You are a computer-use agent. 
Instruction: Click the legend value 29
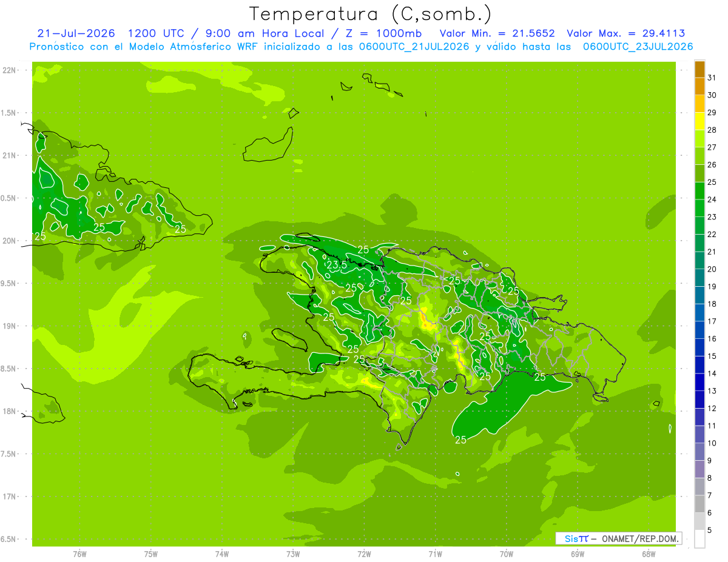pos(712,112)
